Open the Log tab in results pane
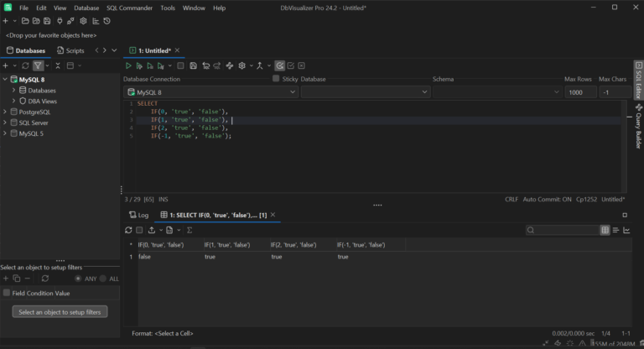This screenshot has width=644, height=349. (x=138, y=215)
